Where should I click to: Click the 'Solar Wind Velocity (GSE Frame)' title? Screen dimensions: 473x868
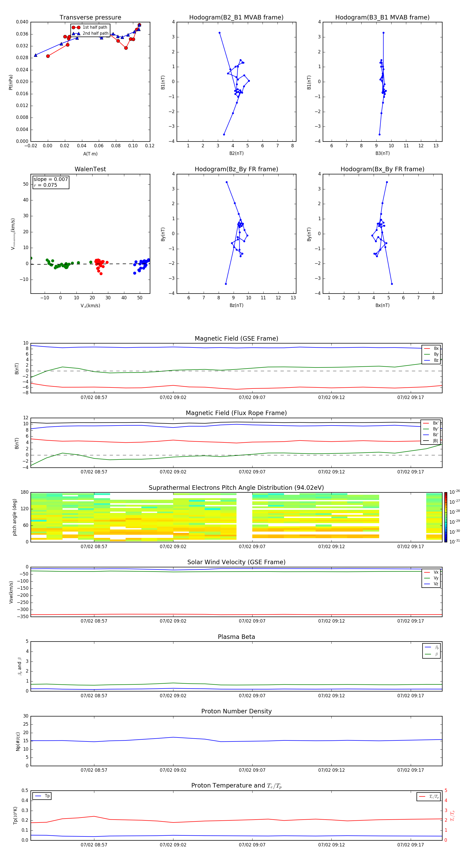point(236,562)
